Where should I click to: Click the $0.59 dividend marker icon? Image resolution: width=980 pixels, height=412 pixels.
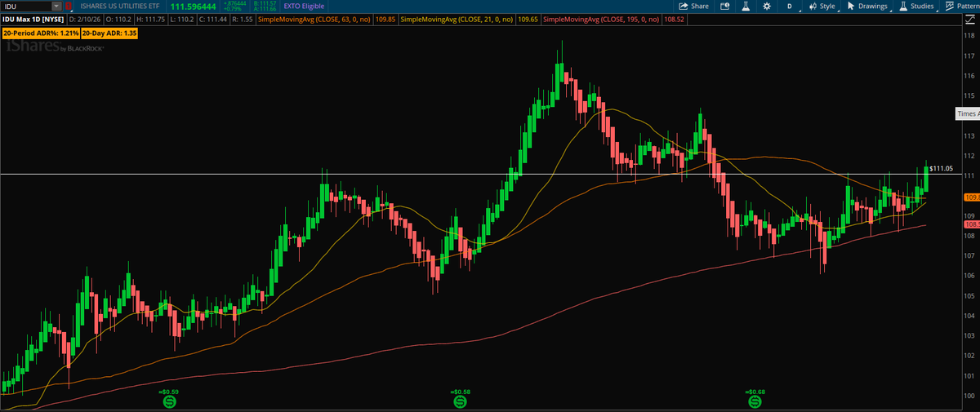(169, 402)
